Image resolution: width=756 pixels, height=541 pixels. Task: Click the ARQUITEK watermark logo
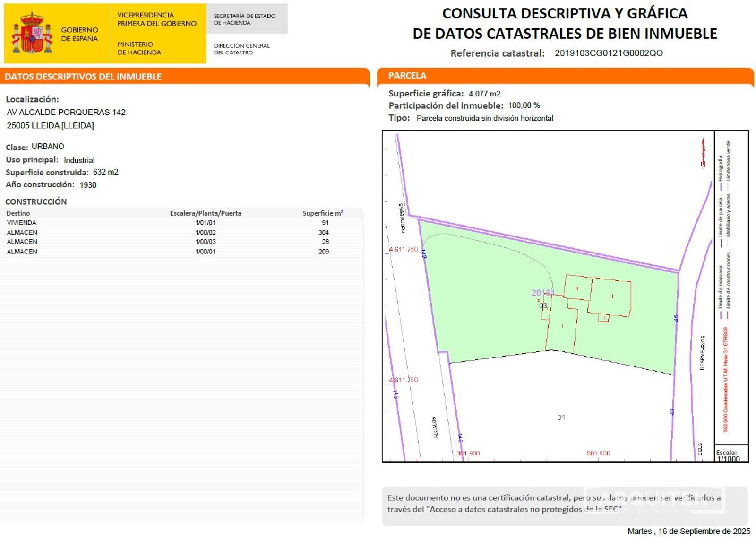pos(654,501)
